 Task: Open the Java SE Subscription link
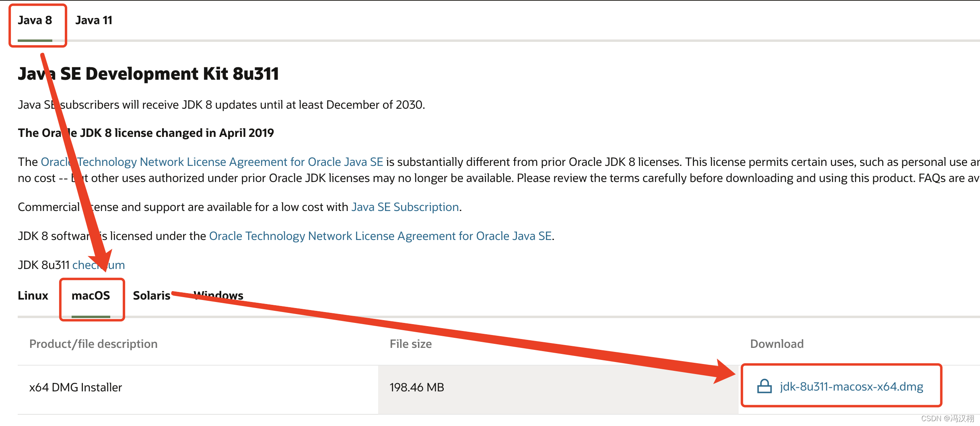tap(405, 207)
